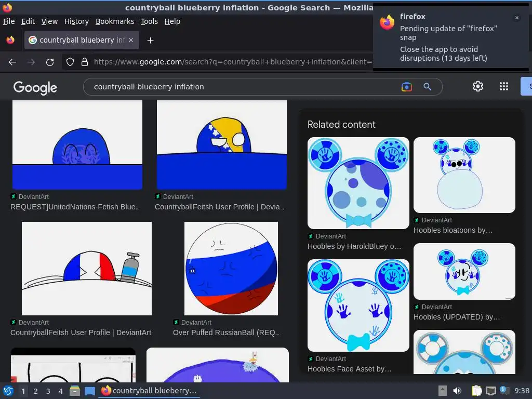Viewport: 532px width, 399px height.
Task: Switch to workspace 4
Action: pyautogui.click(x=61, y=391)
